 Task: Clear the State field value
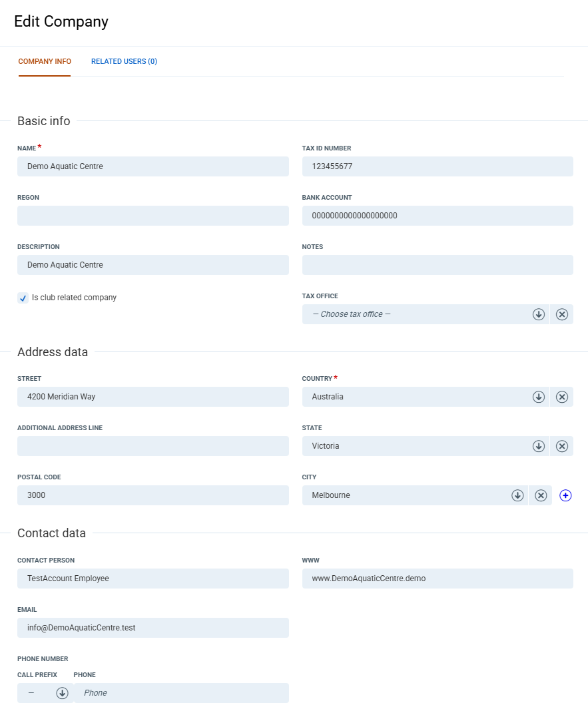[x=562, y=446]
